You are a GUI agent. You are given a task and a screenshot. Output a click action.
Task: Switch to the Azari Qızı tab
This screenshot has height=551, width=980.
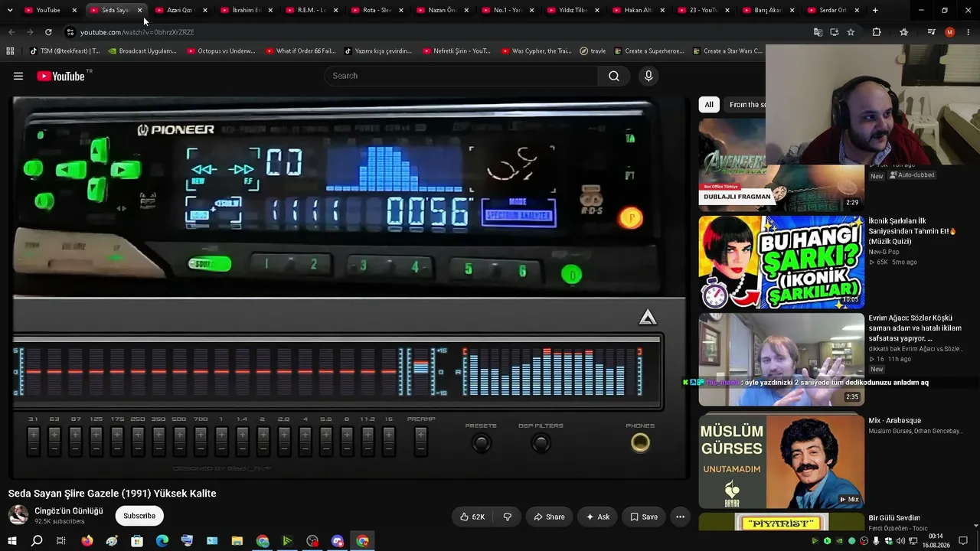[180, 10]
